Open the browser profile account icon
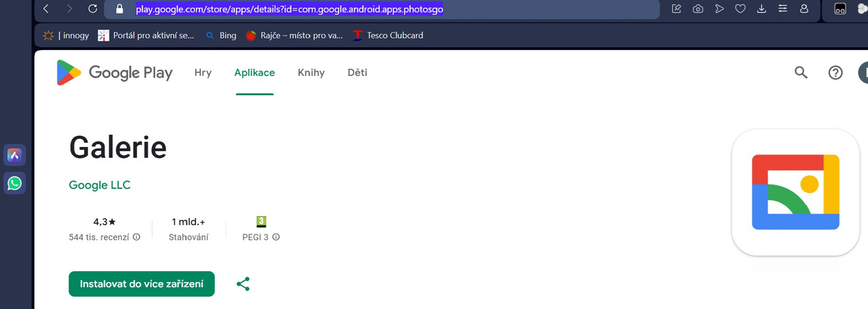This screenshot has height=309, width=868. point(804,9)
